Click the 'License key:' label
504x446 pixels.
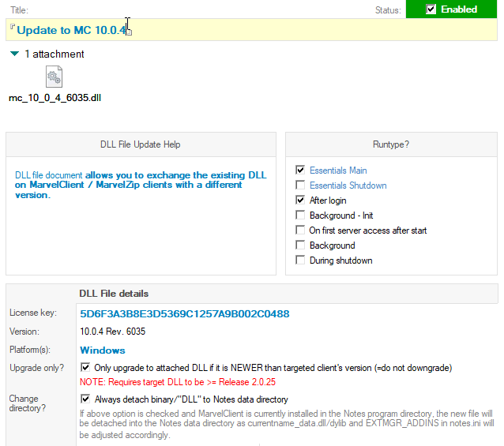click(33, 313)
